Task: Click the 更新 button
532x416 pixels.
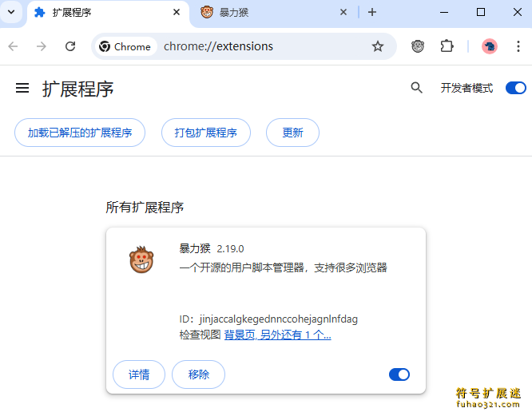Action: point(292,133)
